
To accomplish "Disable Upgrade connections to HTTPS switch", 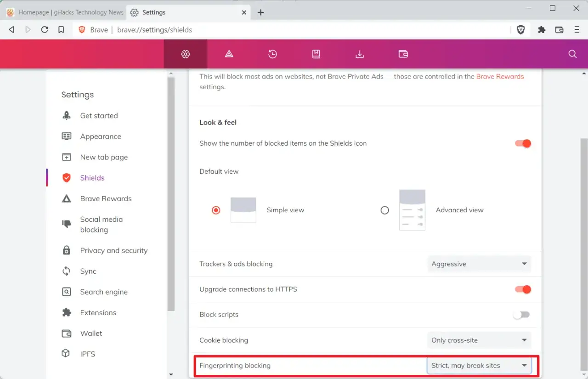I will click(x=523, y=289).
